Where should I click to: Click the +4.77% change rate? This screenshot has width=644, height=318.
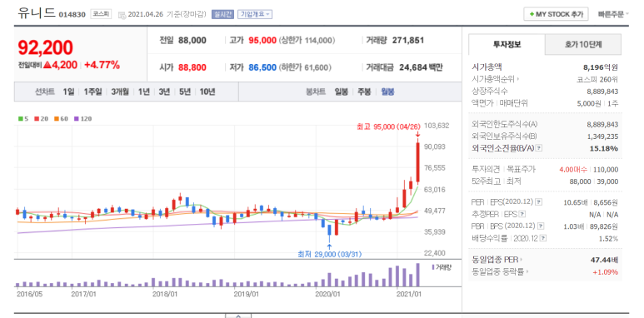[x=102, y=65]
